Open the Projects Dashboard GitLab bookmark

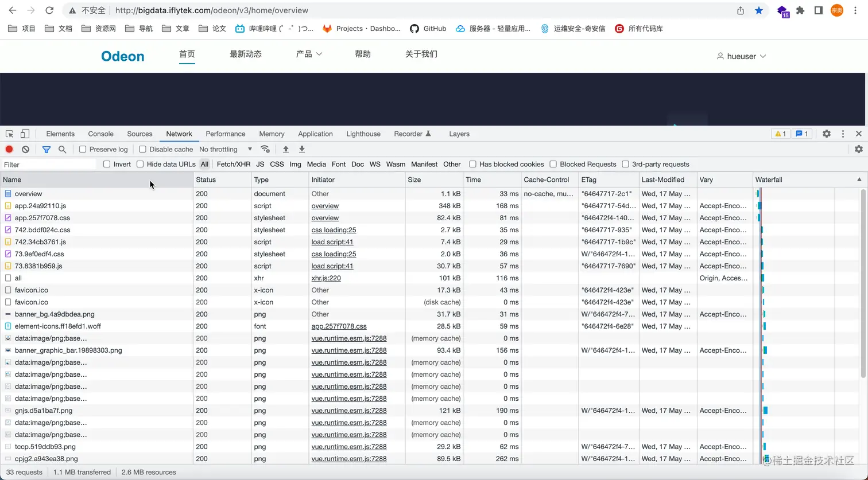(361, 28)
